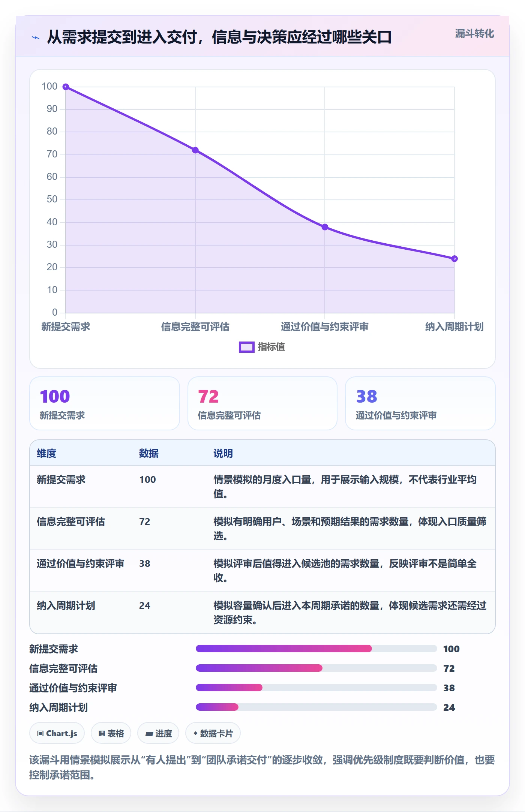This screenshot has height=812, width=525.
Task: Click the lightning icon beside the title
Action: pos(36,37)
